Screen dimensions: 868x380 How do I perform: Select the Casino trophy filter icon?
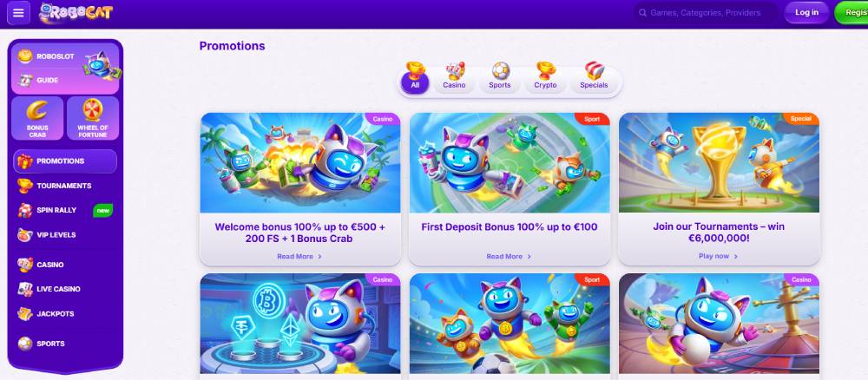[x=454, y=77]
